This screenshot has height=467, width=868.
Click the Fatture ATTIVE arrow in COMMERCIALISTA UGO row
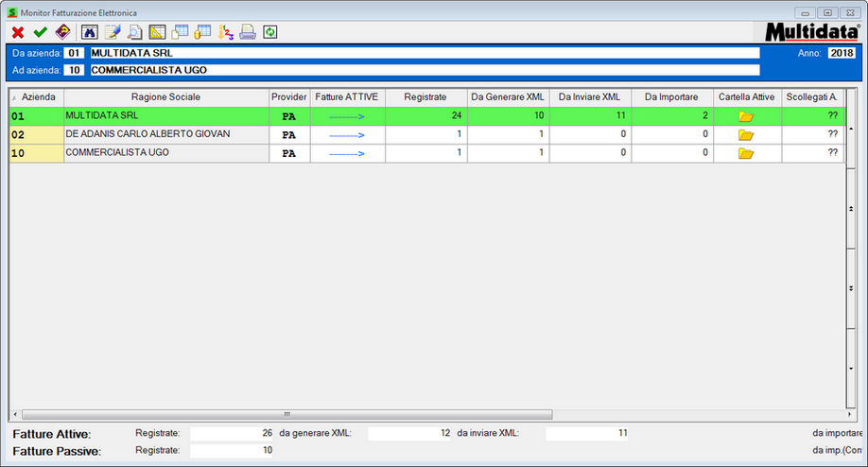[x=347, y=154]
